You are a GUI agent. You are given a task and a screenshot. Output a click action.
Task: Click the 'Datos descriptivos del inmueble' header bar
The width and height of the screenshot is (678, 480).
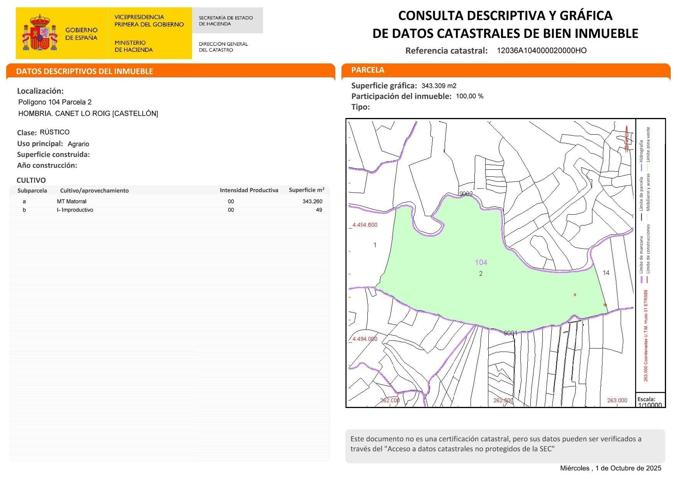170,71
